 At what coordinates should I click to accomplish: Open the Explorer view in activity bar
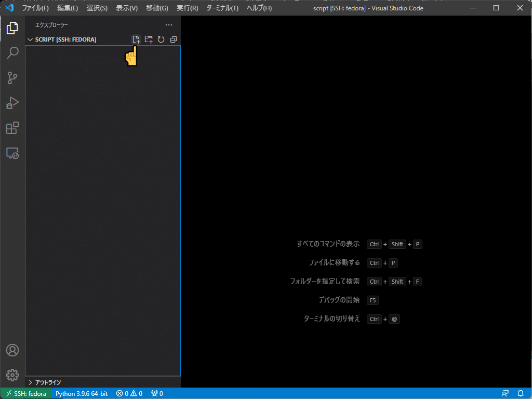(12, 28)
